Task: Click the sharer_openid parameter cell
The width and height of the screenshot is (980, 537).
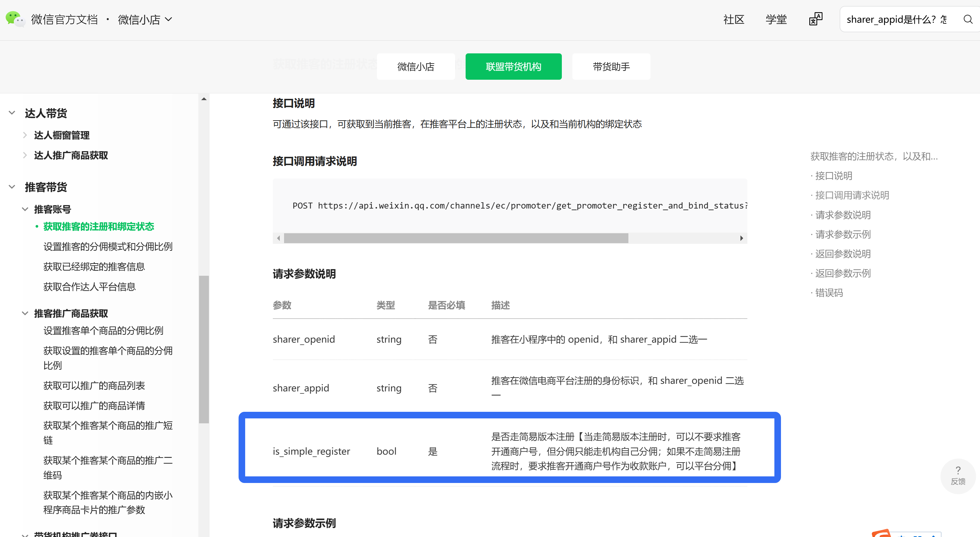Action: 303,339
